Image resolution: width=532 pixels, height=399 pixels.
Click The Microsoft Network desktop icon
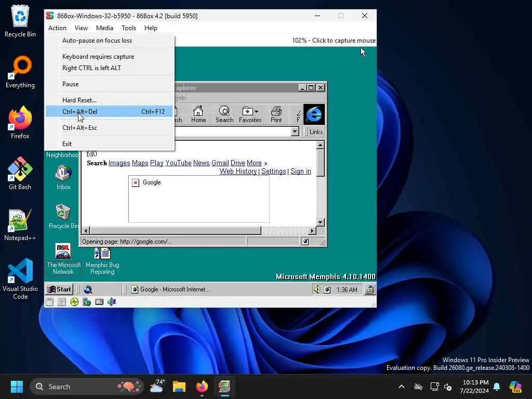coord(63,259)
